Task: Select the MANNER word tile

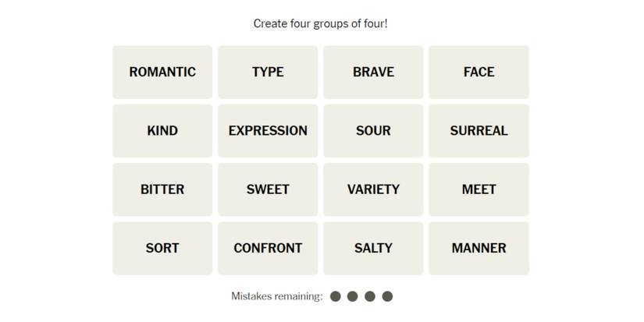Action: coord(479,248)
